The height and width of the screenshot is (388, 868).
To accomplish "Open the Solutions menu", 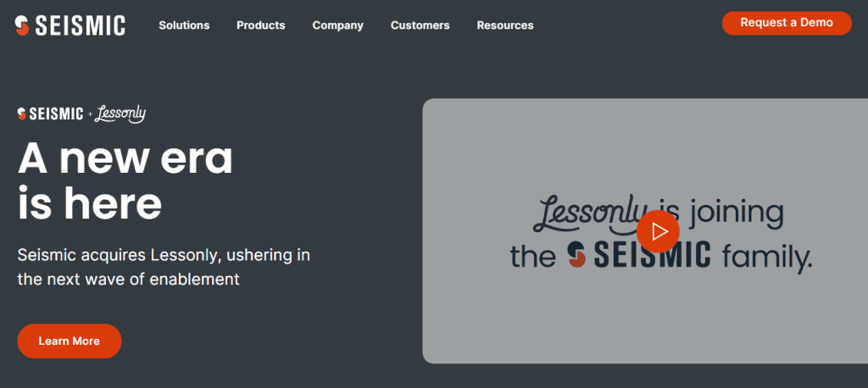I will pos(184,25).
